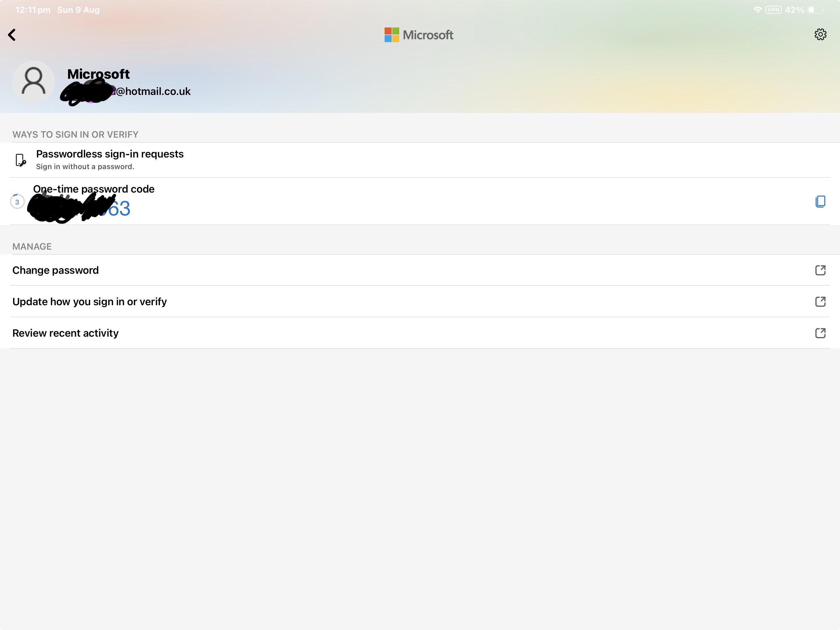Tap the VPN indicator in status bar

(x=773, y=10)
